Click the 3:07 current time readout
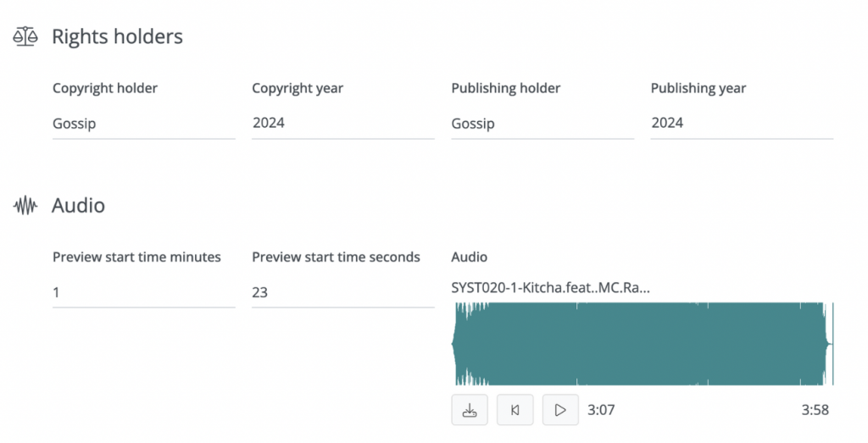Image resolution: width=868 pixels, height=443 pixels. pyautogui.click(x=601, y=410)
